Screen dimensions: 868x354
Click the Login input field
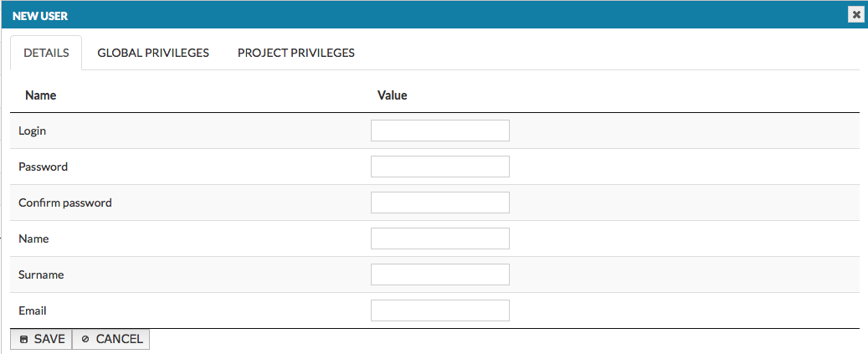click(x=439, y=131)
